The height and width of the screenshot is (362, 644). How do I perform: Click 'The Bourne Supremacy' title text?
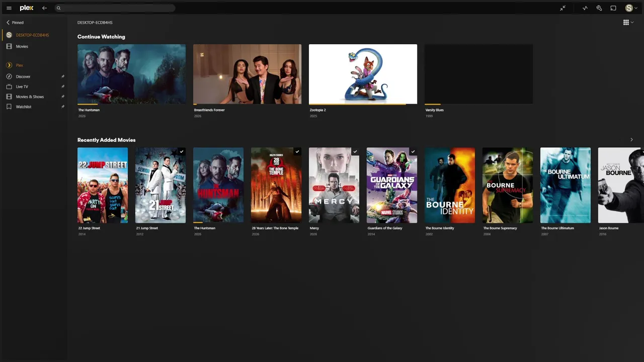[500, 228]
